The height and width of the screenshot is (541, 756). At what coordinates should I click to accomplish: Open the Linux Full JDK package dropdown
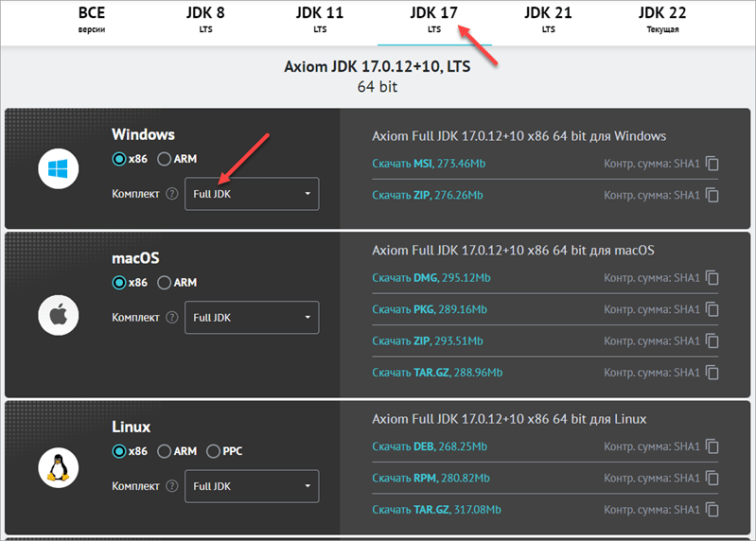252,486
